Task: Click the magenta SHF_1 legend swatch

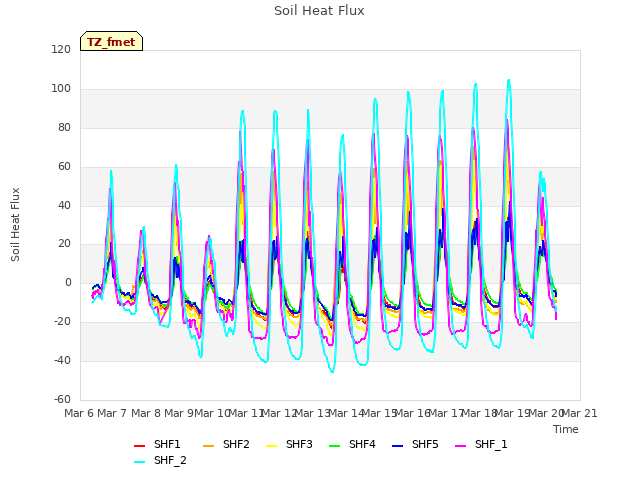Action: coord(460,446)
